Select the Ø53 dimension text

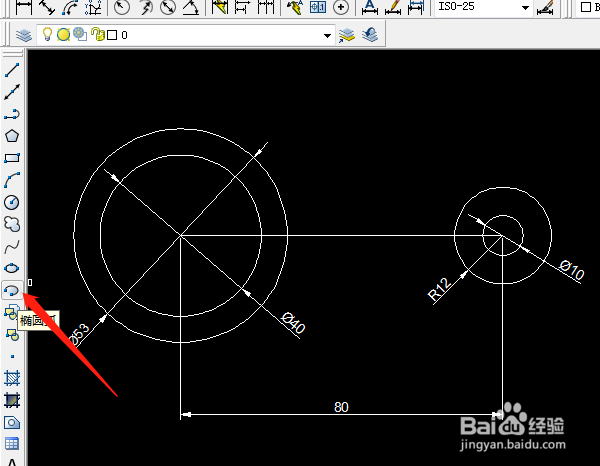click(x=79, y=335)
